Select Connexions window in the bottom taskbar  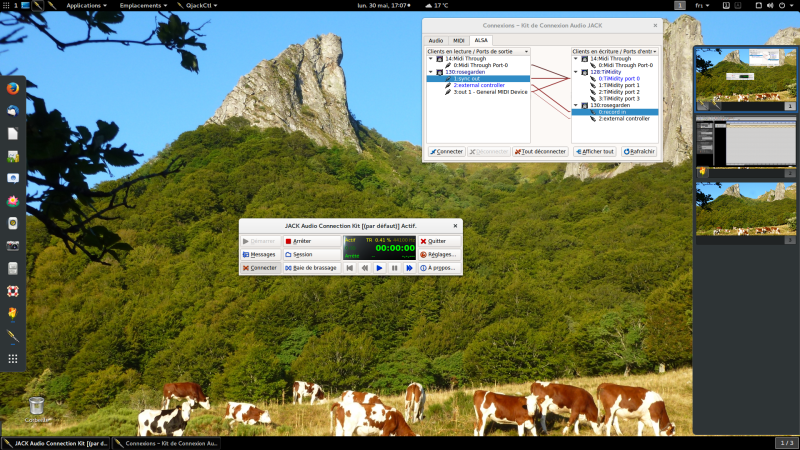167,443
